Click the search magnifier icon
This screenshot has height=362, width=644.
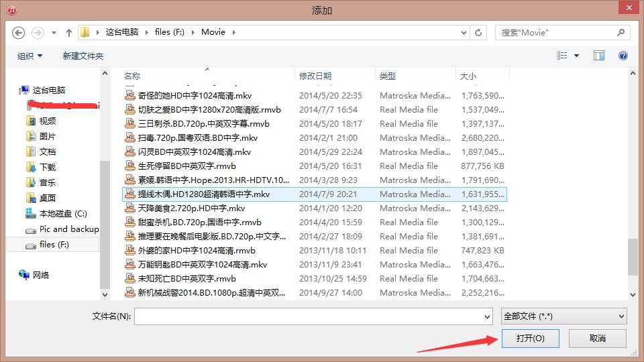pos(621,32)
